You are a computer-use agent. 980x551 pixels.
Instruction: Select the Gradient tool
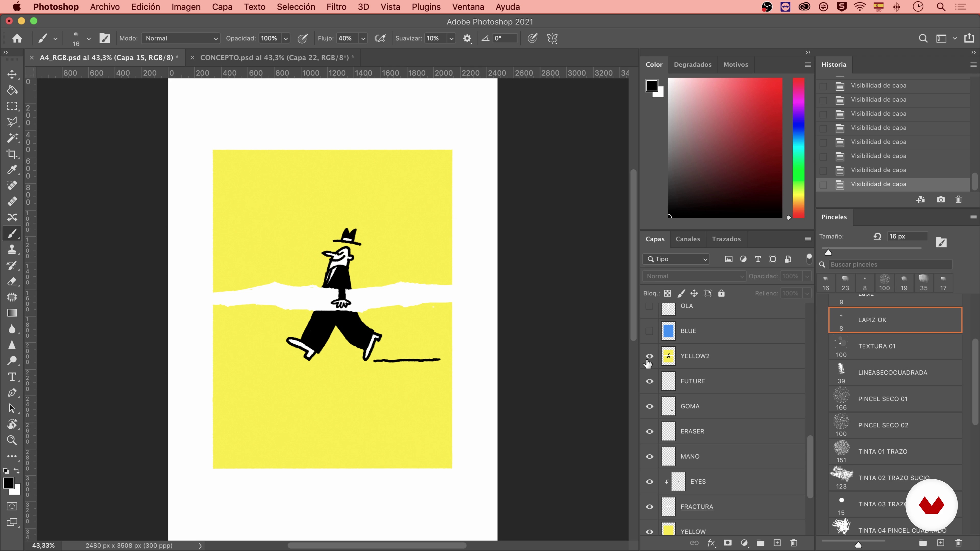click(x=12, y=313)
